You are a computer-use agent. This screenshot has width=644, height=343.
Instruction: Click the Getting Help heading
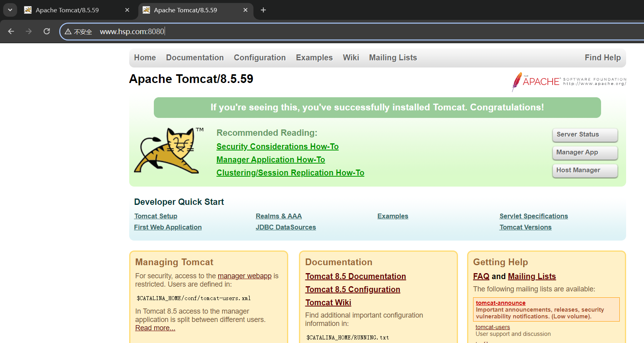pyautogui.click(x=500, y=262)
